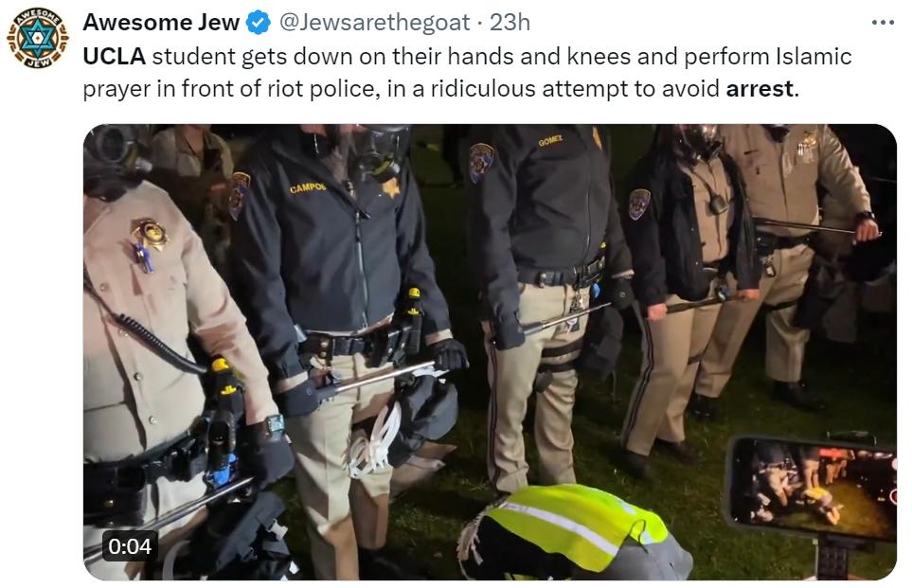
Task: Click the bold UCLA keyword
Action: [x=114, y=57]
